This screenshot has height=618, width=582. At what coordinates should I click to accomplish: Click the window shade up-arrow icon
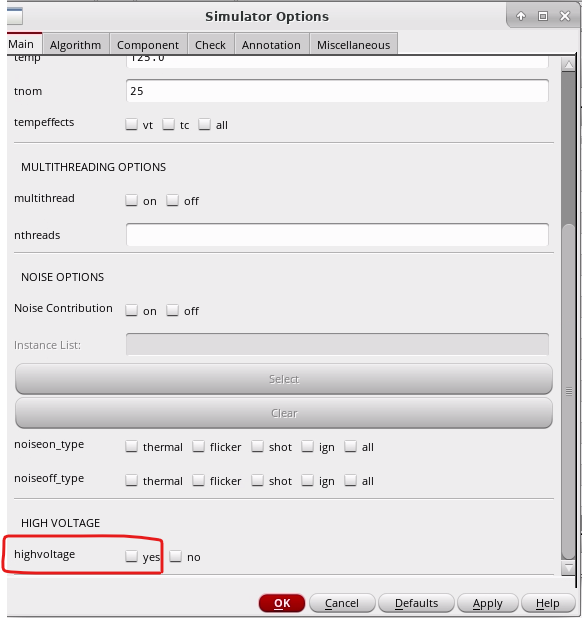click(x=521, y=16)
